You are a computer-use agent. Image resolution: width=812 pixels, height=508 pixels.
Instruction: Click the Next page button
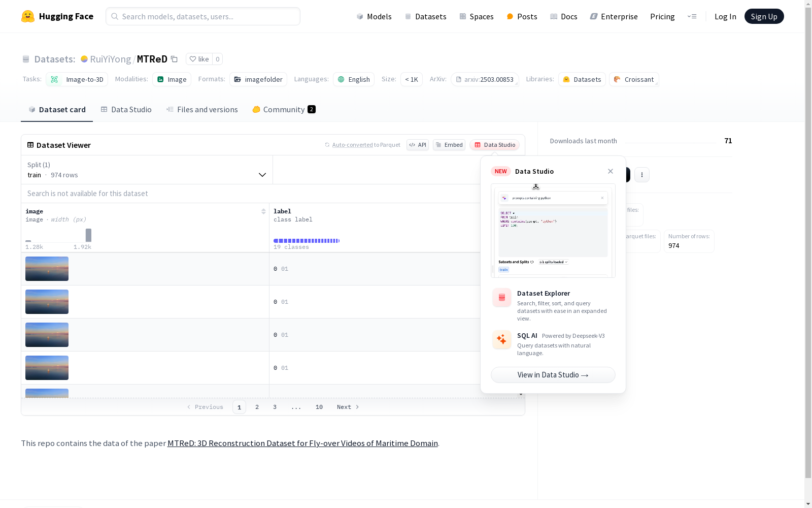348,407
